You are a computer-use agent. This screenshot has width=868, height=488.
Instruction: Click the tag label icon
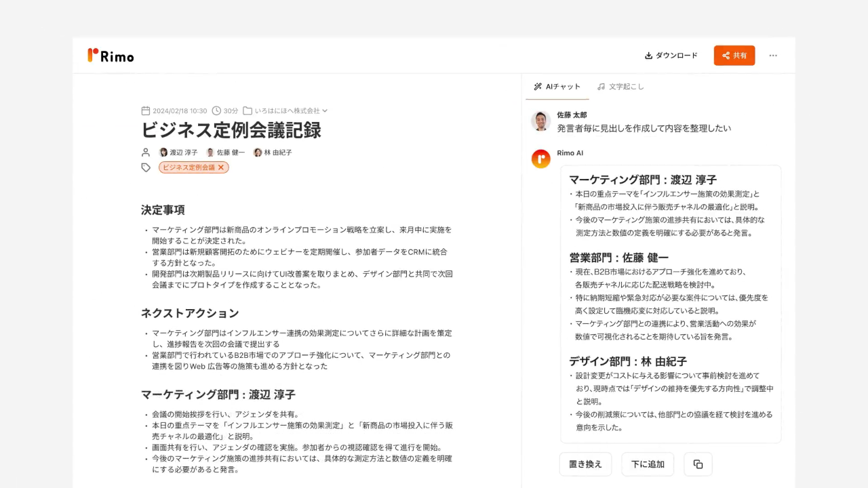tap(146, 167)
